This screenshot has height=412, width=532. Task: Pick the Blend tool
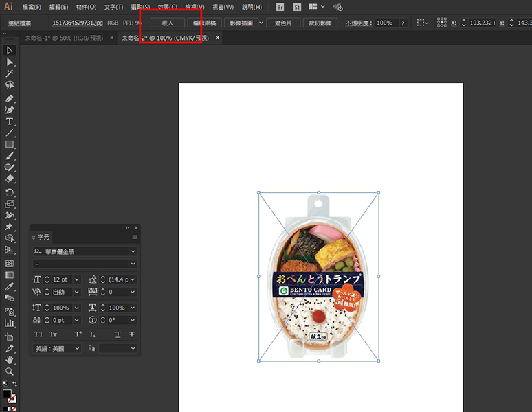pos(10,298)
